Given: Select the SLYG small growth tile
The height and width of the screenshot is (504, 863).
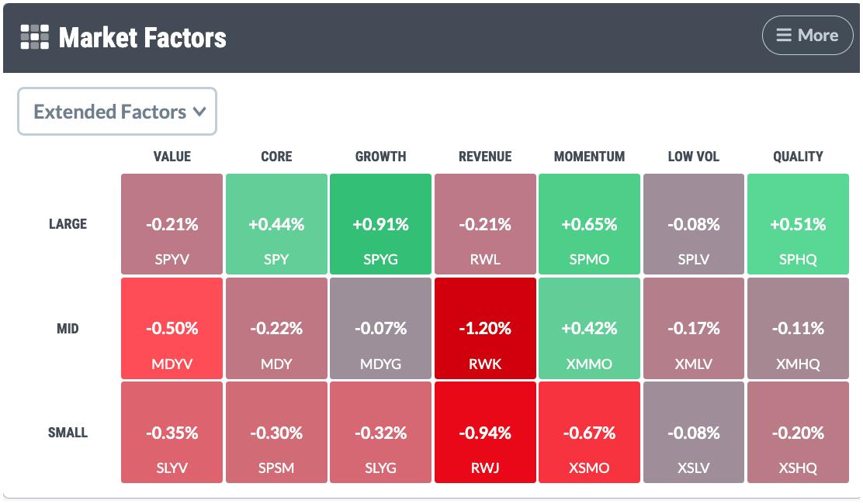Looking at the screenshot, I should click(380, 433).
